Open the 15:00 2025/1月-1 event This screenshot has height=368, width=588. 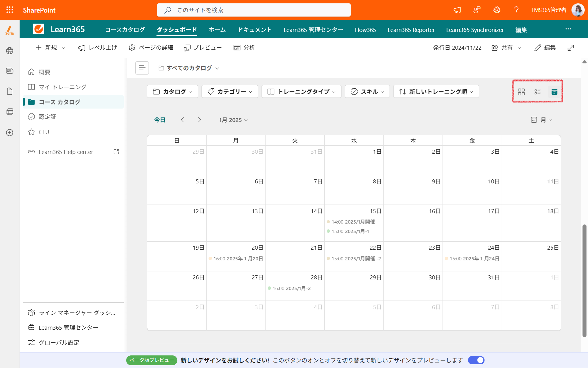click(348, 231)
